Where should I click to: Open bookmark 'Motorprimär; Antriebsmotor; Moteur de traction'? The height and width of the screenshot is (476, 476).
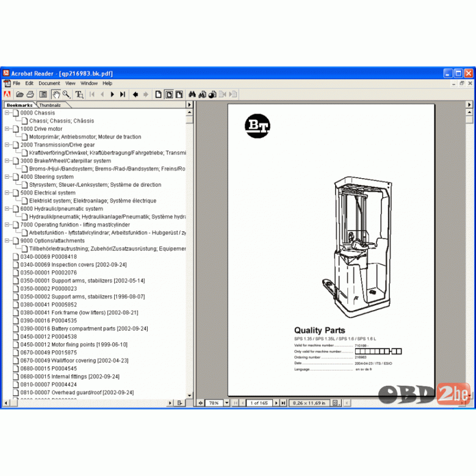point(85,137)
